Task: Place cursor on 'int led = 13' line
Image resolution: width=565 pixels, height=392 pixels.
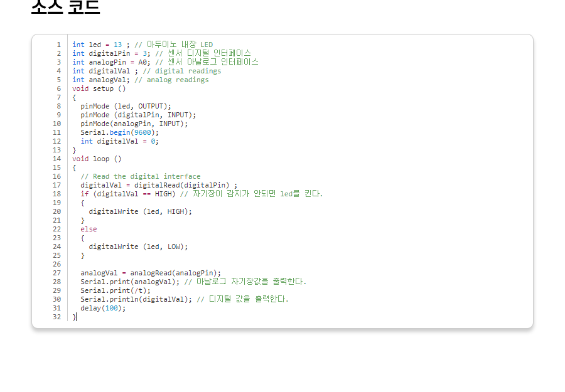Action: coord(100,45)
